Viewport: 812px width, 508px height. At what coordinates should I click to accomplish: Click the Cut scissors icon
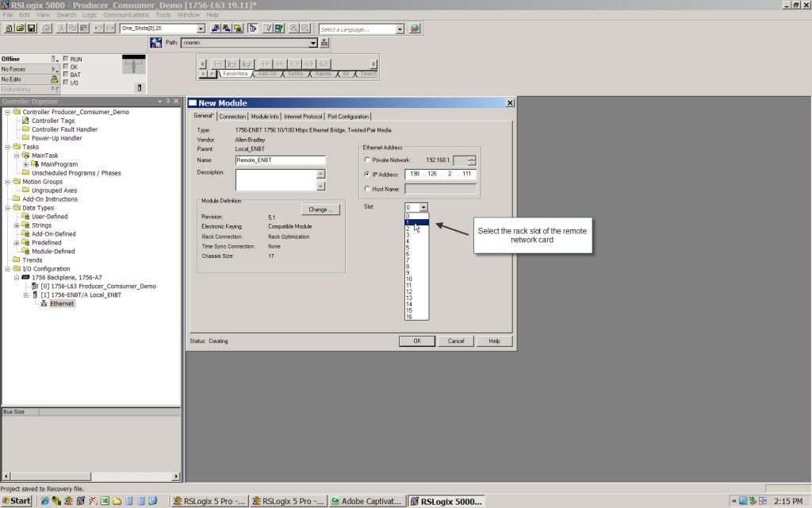pyautogui.click(x=61, y=29)
